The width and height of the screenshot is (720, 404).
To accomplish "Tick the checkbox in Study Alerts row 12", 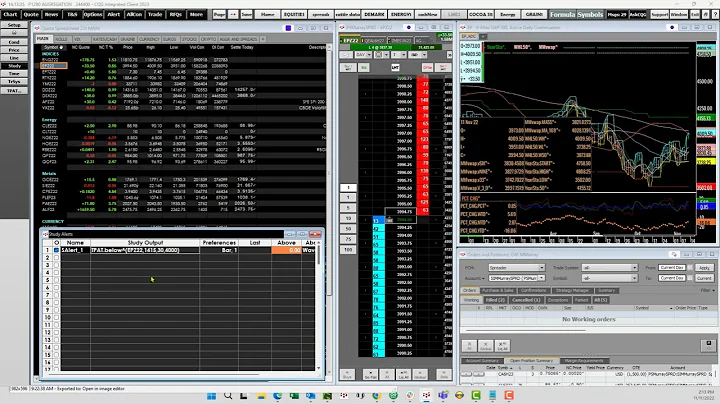I will tap(56, 332).
